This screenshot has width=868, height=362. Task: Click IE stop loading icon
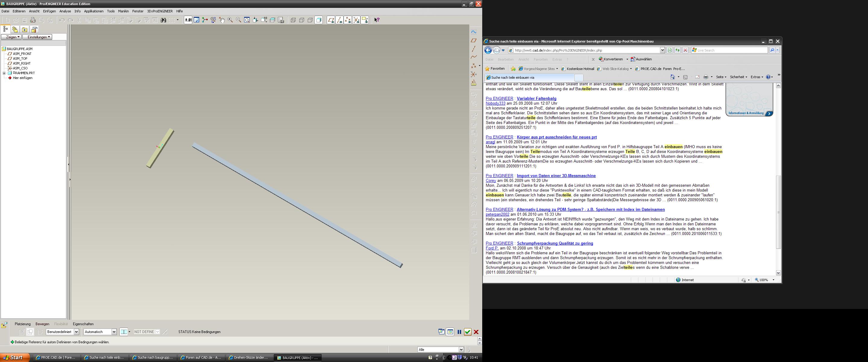[685, 50]
